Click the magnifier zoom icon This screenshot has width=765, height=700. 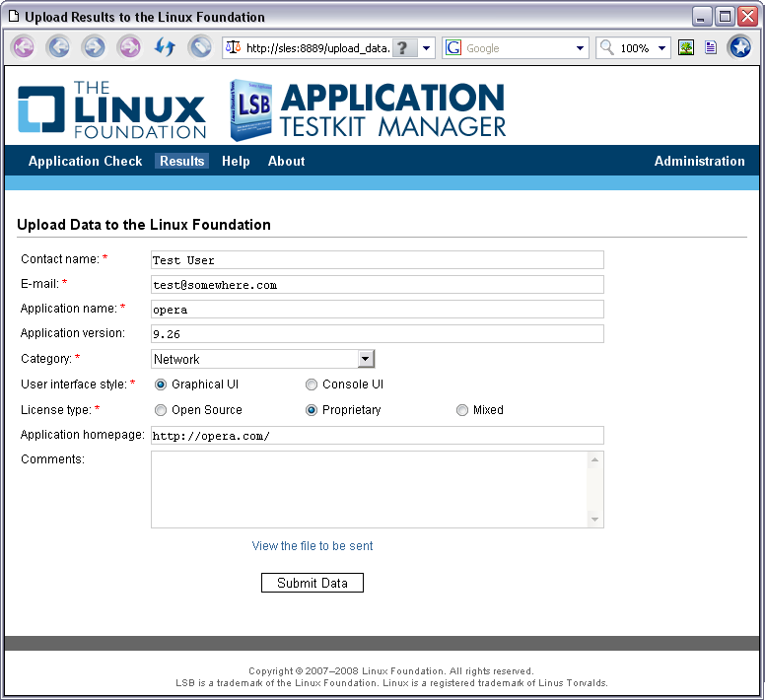pos(606,47)
